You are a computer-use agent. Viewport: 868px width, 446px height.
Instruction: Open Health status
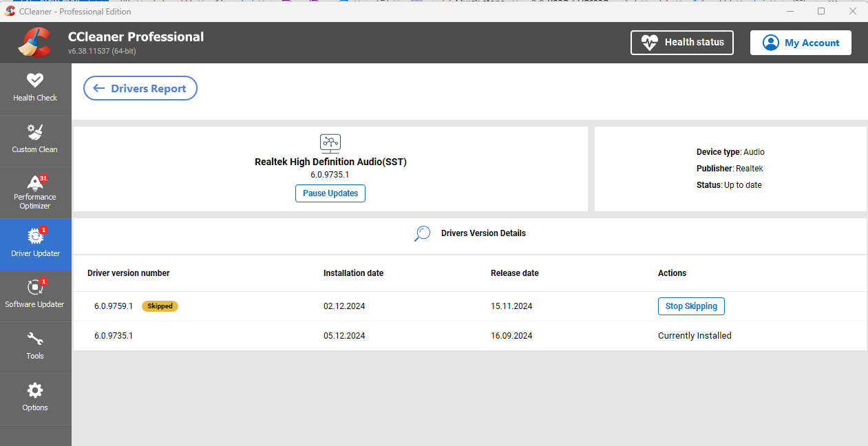point(682,42)
